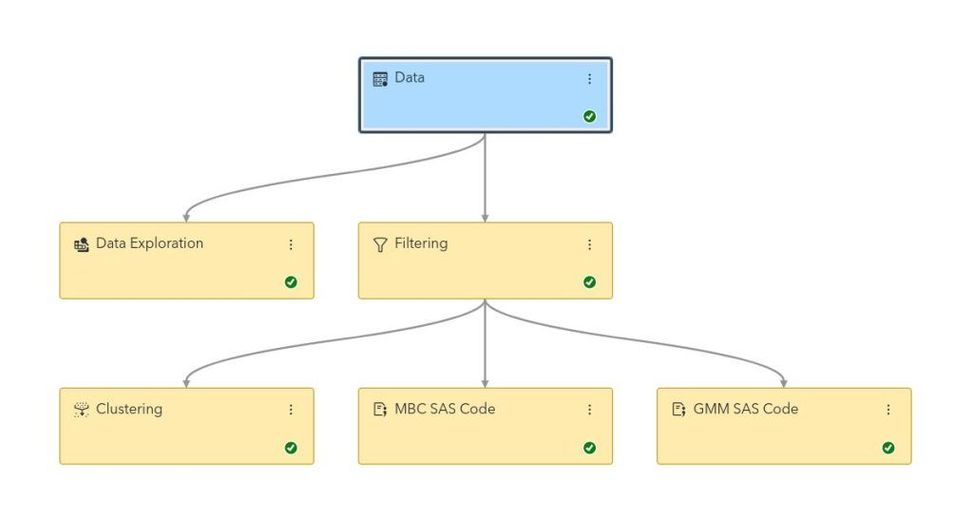Select the Filtering node label
Screen dimensions: 973x522
(x=421, y=244)
